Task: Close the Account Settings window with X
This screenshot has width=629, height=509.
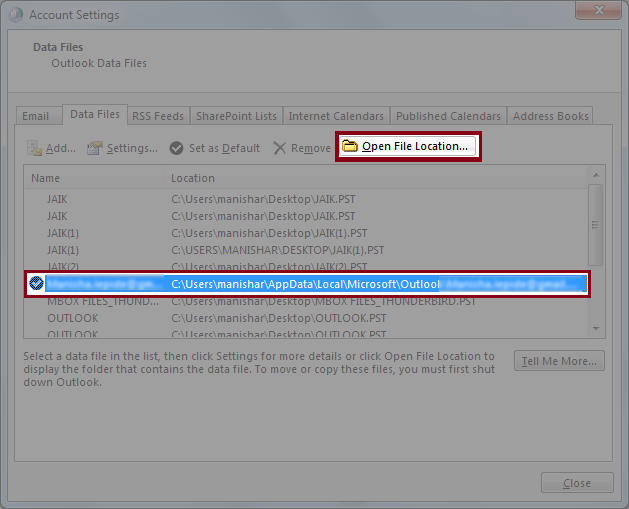Action: 599,10
